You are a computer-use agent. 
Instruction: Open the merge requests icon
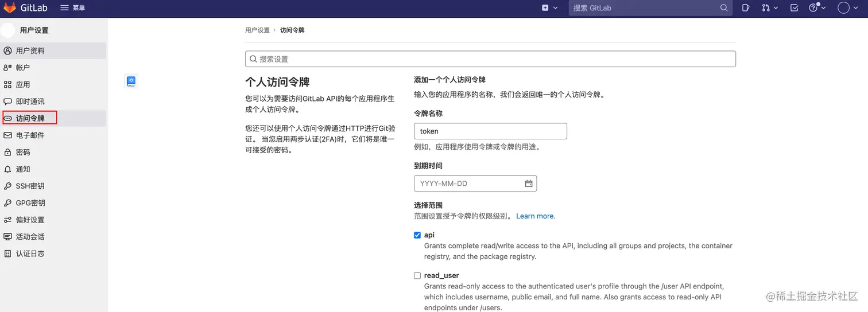pyautogui.click(x=766, y=8)
